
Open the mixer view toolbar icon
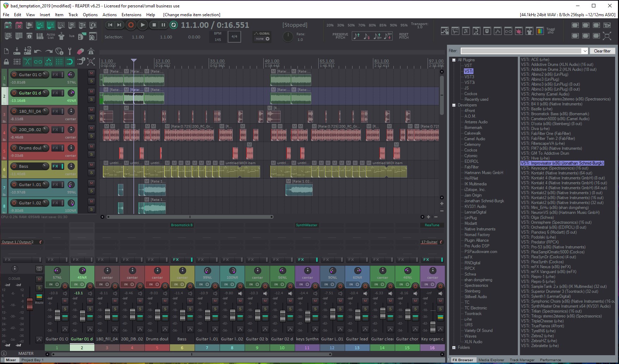[40, 25]
